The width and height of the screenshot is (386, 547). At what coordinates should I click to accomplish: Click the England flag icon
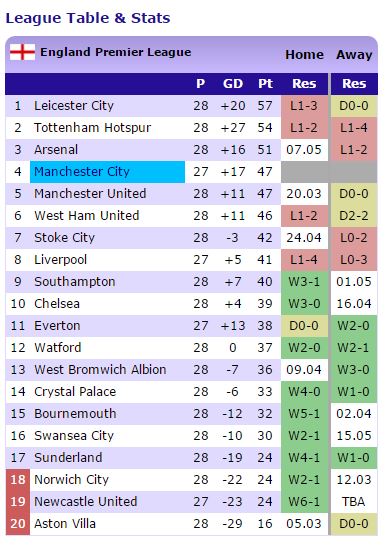(x=22, y=52)
